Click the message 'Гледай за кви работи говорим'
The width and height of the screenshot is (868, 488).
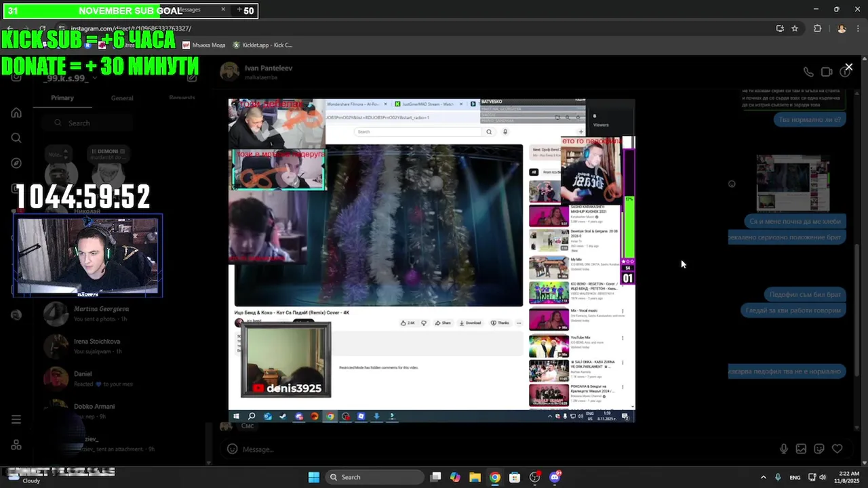793,310
